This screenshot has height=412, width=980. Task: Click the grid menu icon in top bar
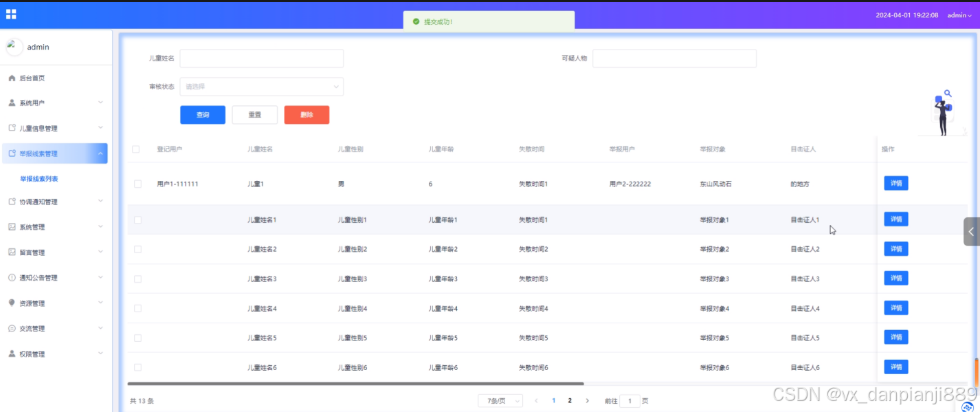11,14
